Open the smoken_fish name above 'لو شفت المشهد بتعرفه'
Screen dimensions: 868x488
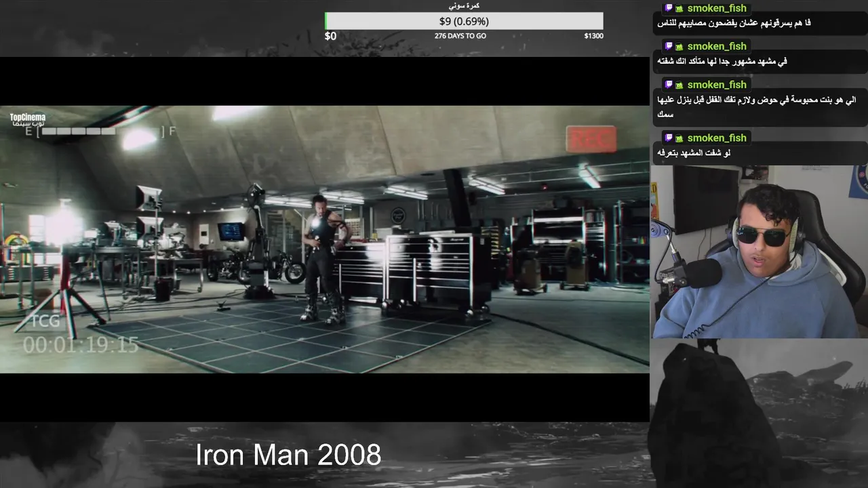click(717, 138)
